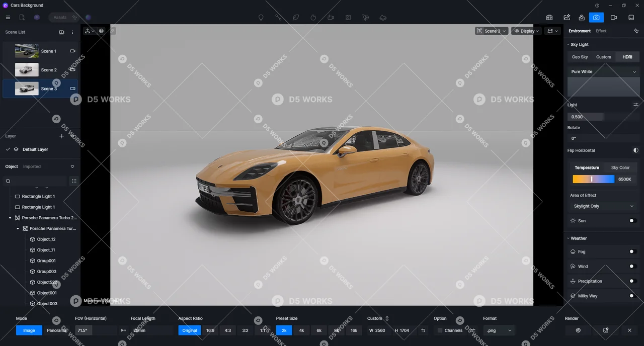Select the path tool icon
The image size is (644, 346).
(x=278, y=17)
